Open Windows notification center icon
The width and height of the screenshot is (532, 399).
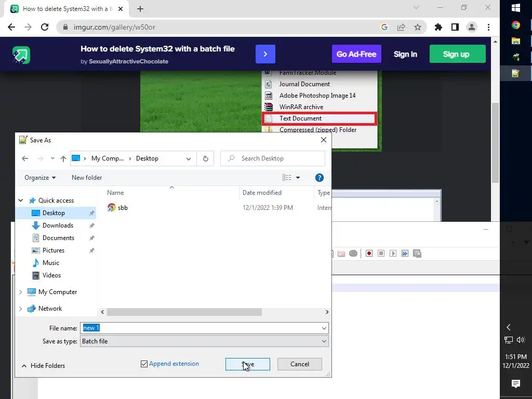(516, 383)
